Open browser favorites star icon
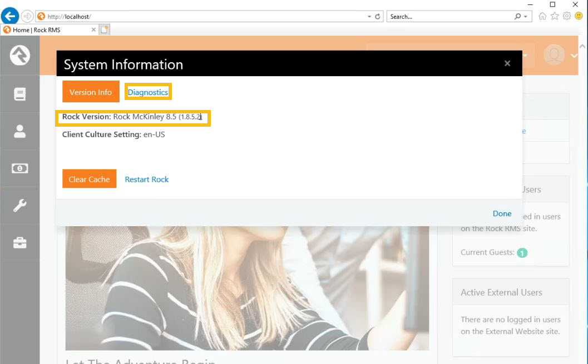Screen dimensions: 588x364 [x=555, y=16]
